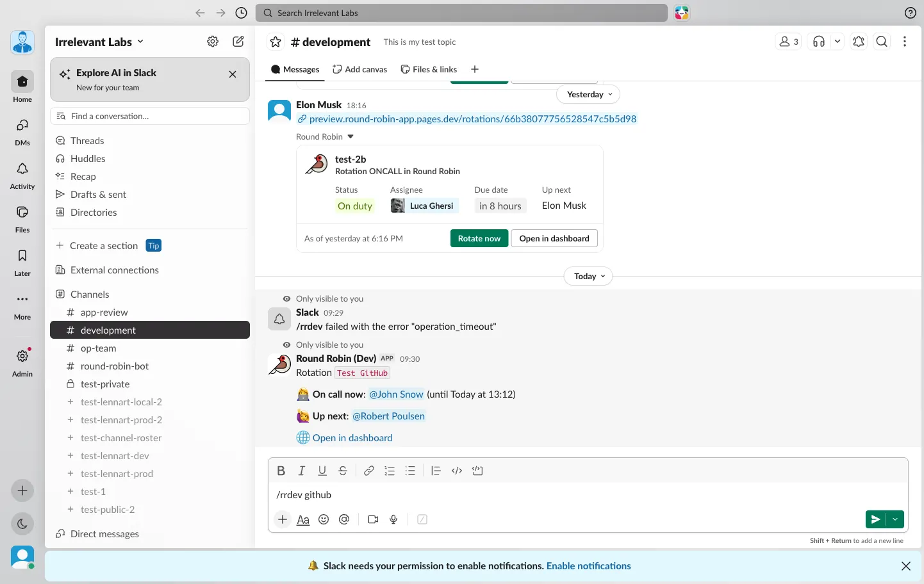The height and width of the screenshot is (584, 924).
Task: Click the @John Snow mention
Action: click(396, 394)
